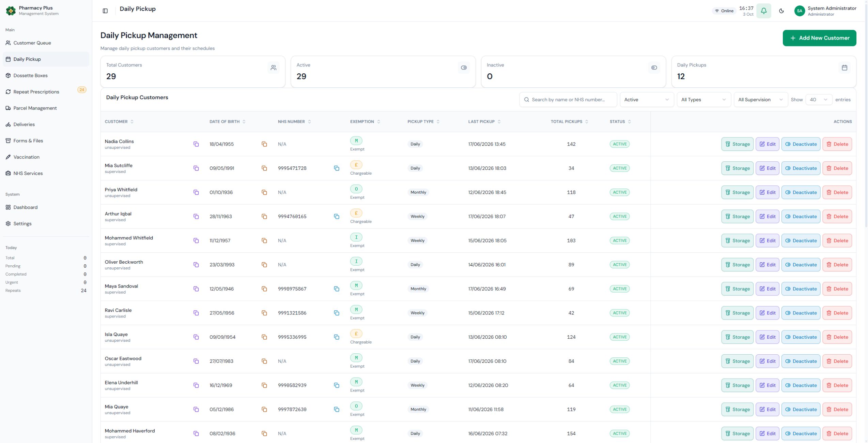
Task: Toggle the sidebar collapse icon
Action: [x=105, y=11]
